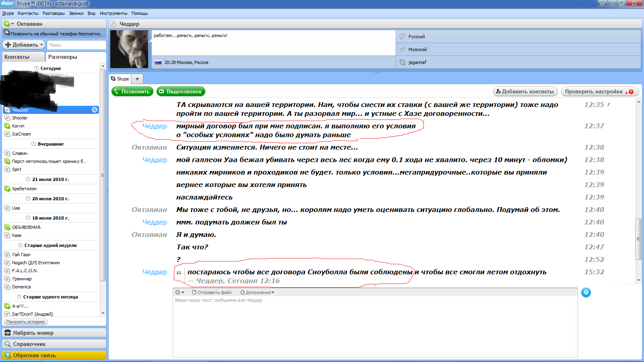
Task: Open the A-a!!!... conversation
Action: tap(51, 306)
